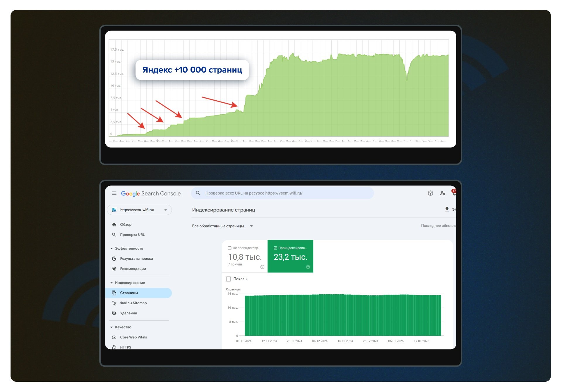The image size is (562, 392).
Task: Open the hamburger main menu icon
Action: pos(114,193)
